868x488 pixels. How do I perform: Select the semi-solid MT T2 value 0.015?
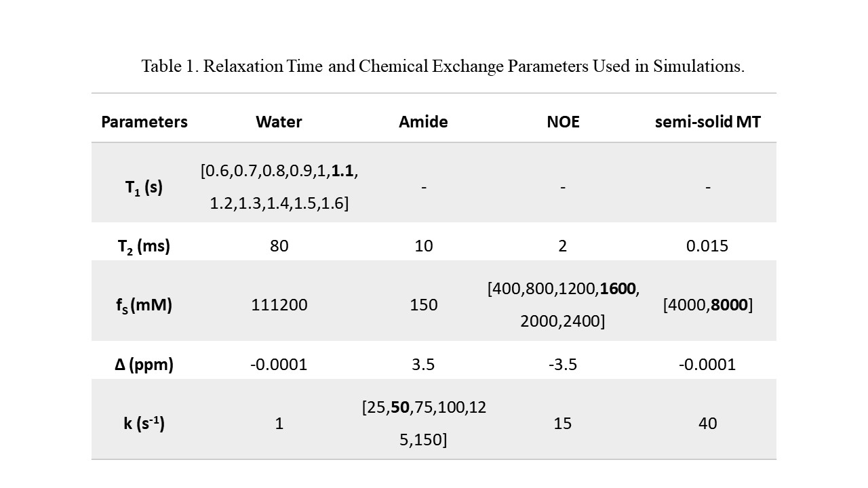(x=707, y=245)
